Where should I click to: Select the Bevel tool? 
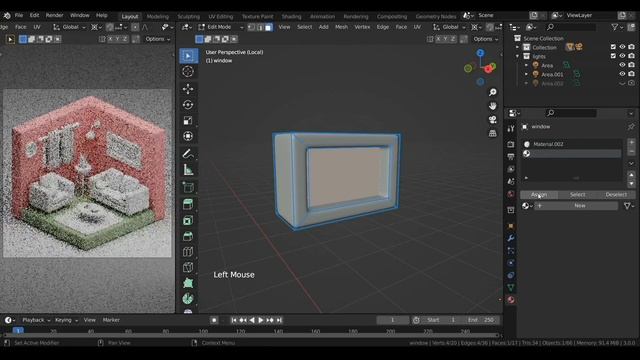188,236
